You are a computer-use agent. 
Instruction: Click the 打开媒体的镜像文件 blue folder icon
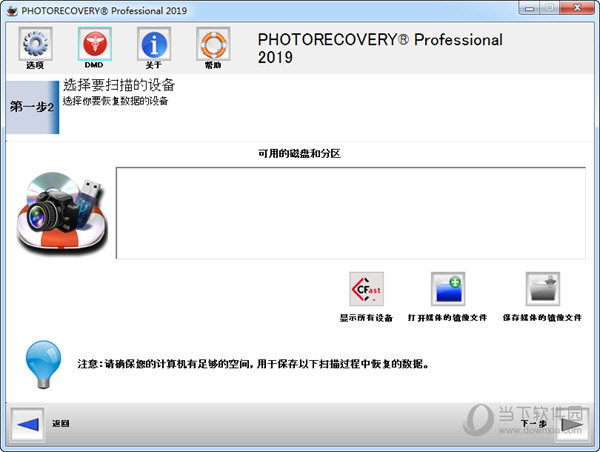tap(448, 289)
